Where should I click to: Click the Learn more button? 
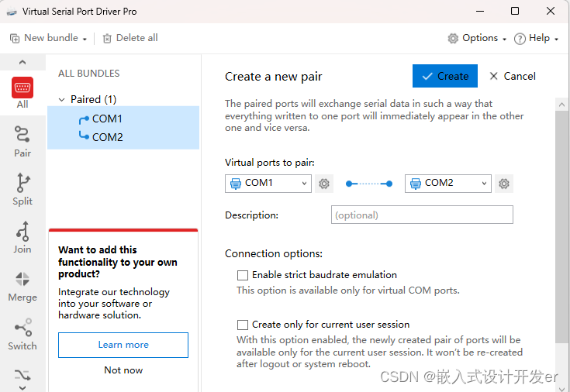(x=123, y=345)
